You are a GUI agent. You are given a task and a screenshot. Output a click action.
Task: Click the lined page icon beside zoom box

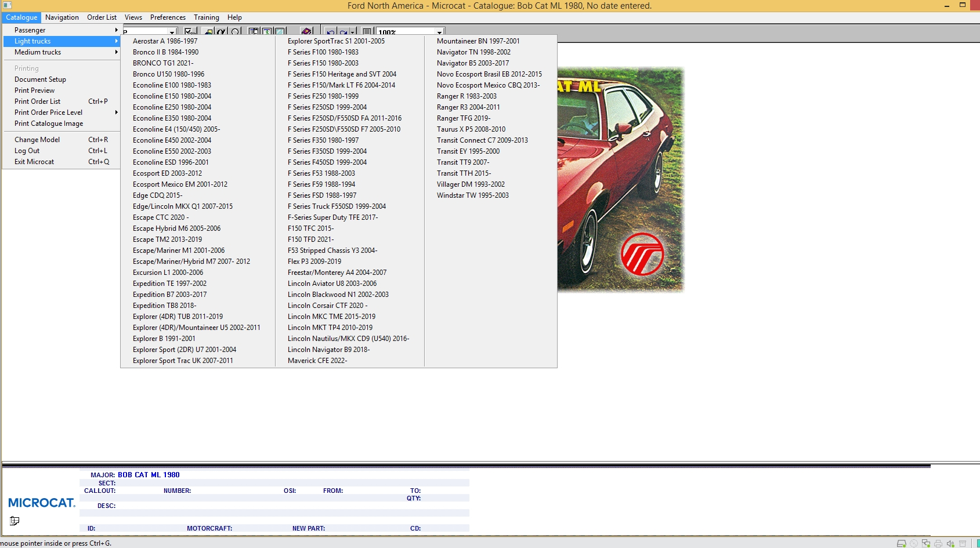[x=367, y=31]
